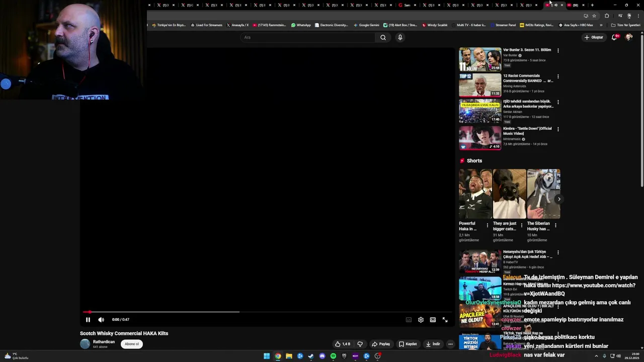Open the Google Gemini bookmark
644x362 pixels.
366,25
